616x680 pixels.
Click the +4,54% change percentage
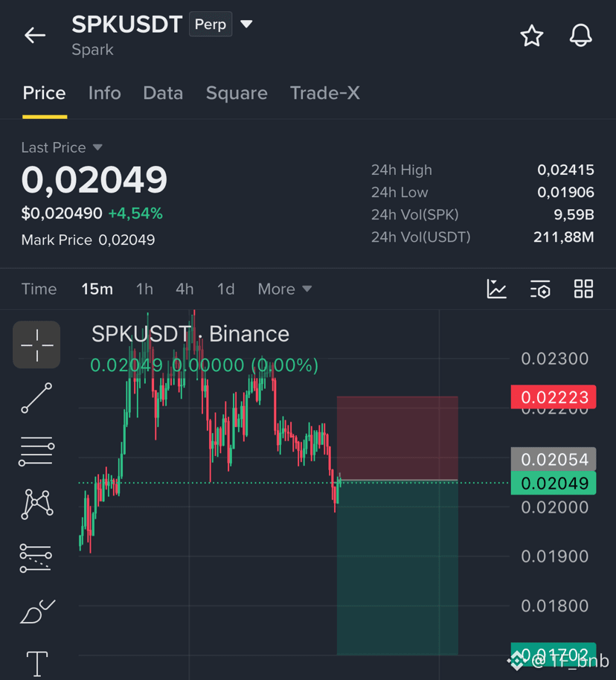point(135,214)
